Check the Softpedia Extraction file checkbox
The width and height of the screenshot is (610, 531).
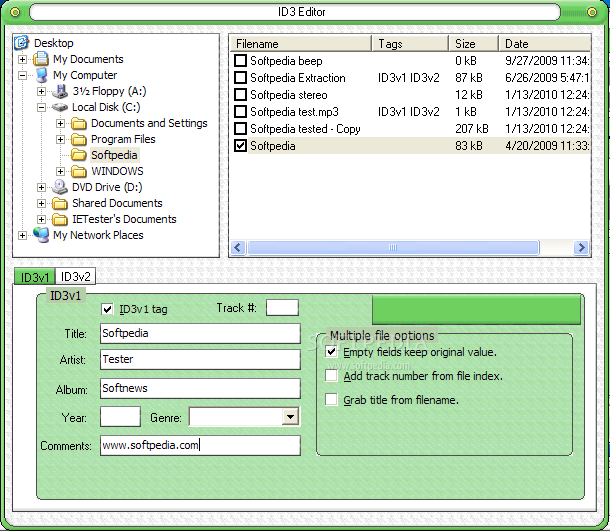(240, 78)
